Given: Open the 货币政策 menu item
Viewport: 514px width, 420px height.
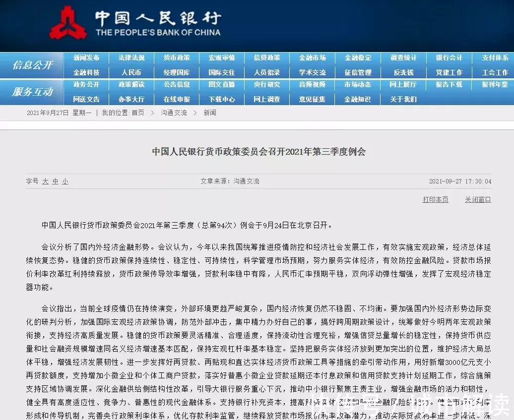Looking at the screenshot, I should coord(177,58).
